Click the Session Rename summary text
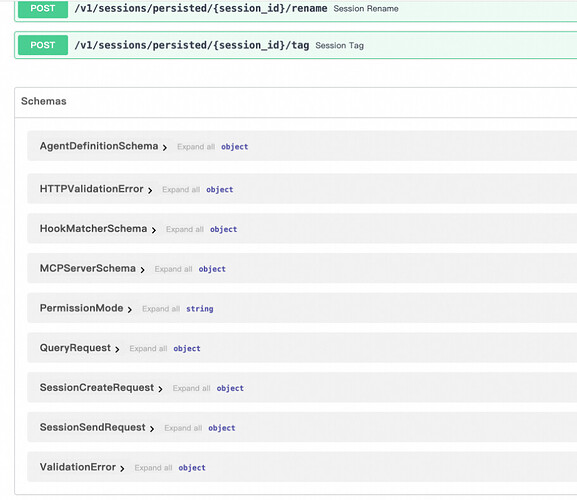This screenshot has width=577, height=500. click(x=366, y=8)
